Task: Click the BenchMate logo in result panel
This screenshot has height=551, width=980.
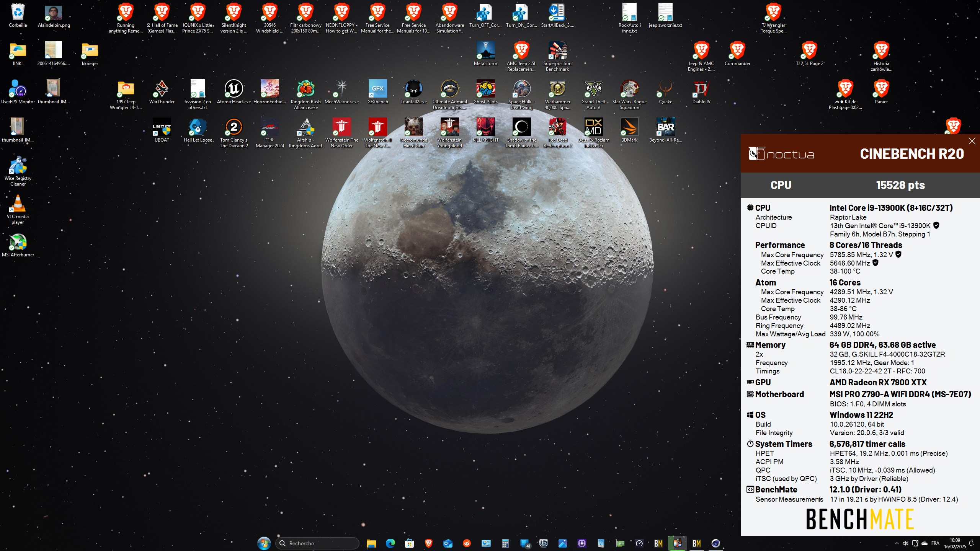Action: click(860, 519)
